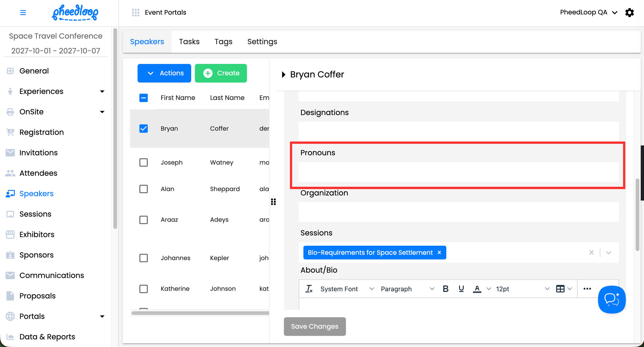644x347 pixels.
Task: Open the Actions dropdown button
Action: (164, 73)
